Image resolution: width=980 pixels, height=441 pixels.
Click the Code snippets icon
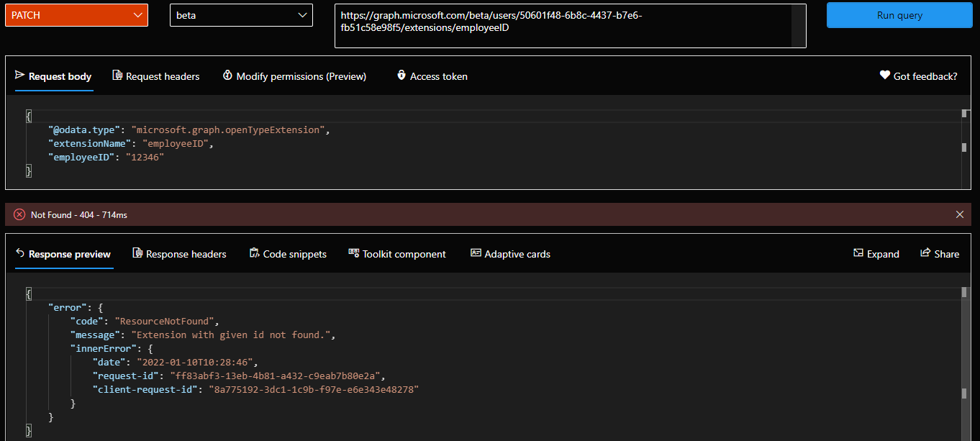(254, 253)
